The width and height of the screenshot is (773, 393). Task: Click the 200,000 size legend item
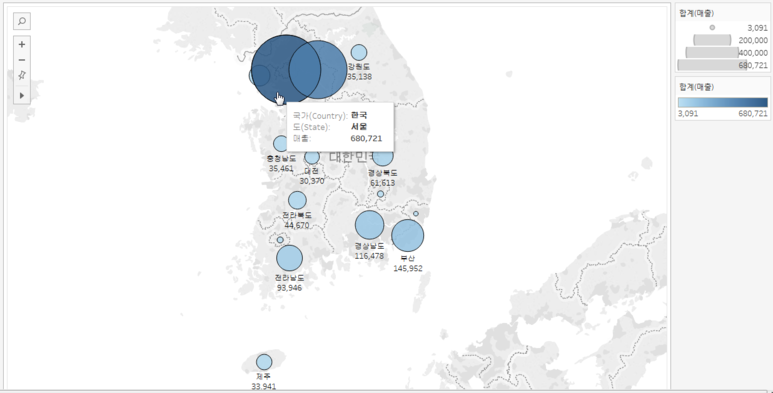pyautogui.click(x=722, y=40)
